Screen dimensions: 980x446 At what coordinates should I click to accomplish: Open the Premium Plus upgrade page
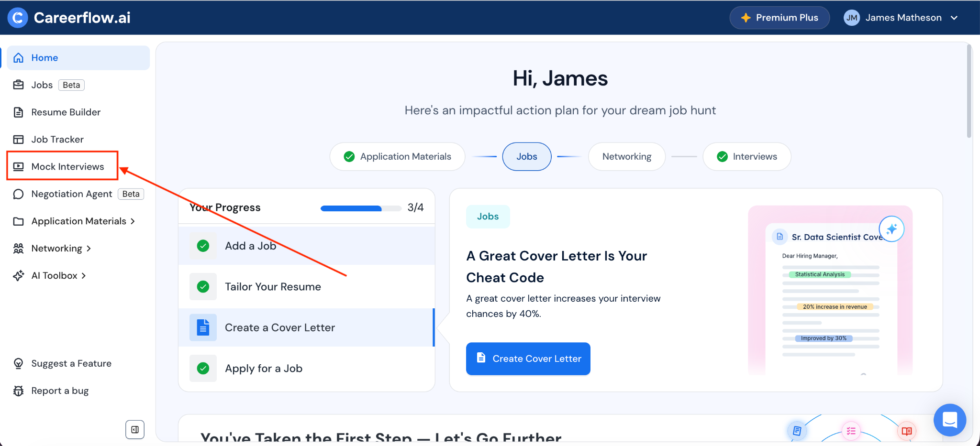[779, 17]
